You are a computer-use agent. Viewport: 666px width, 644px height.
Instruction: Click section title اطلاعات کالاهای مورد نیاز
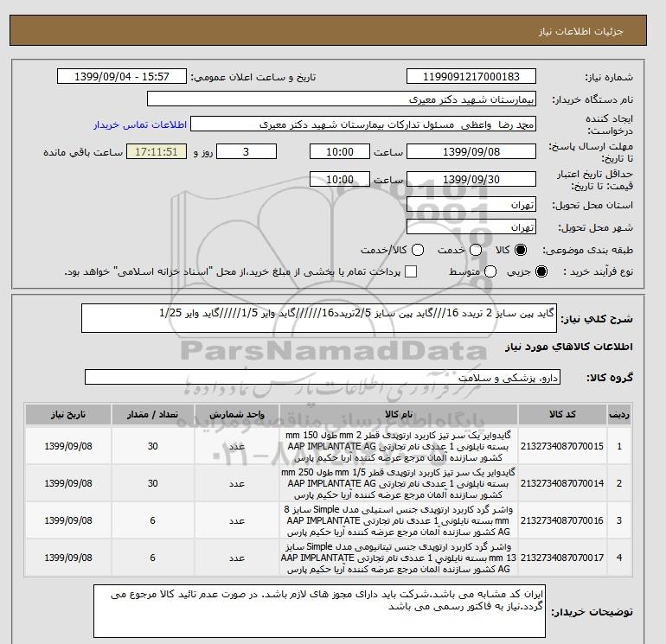(568, 347)
